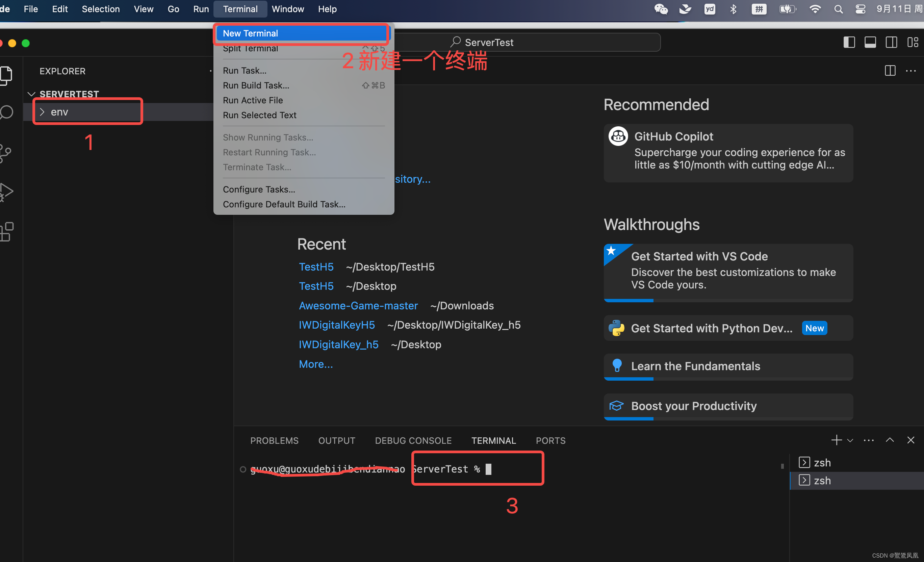
Task: Open the GitHub Copilot recommendation card
Action: pos(728,153)
